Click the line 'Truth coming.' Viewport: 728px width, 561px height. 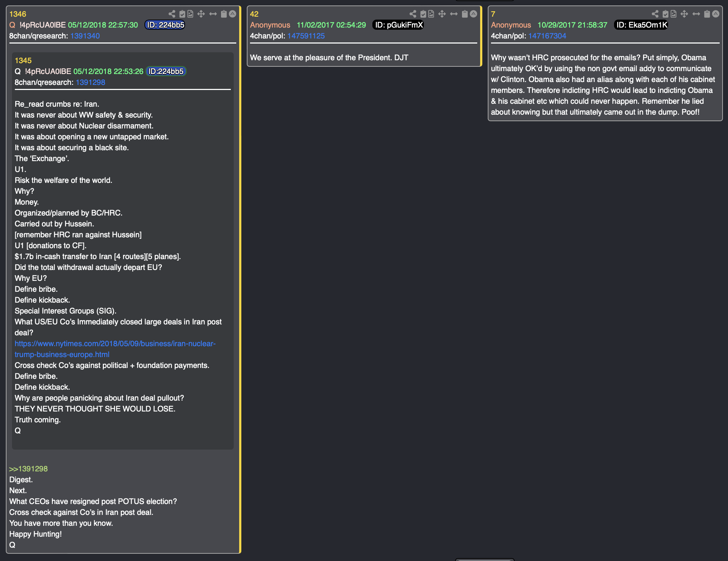tap(38, 420)
